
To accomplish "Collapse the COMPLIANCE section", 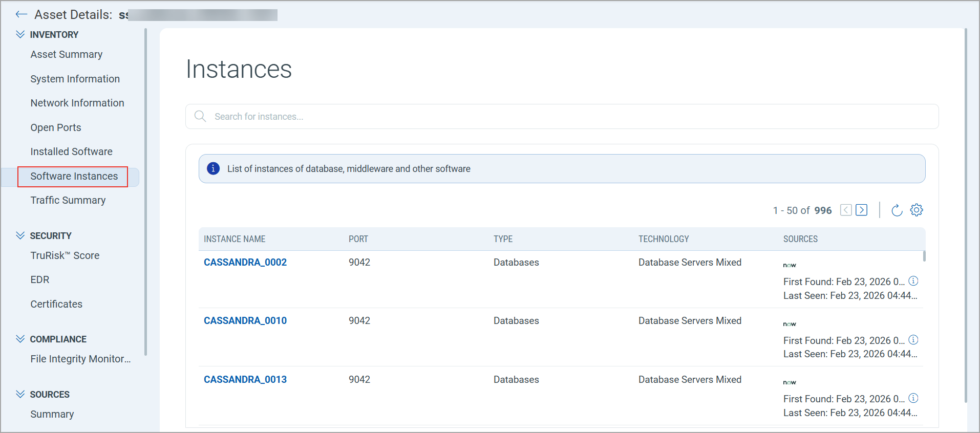I will tap(20, 339).
